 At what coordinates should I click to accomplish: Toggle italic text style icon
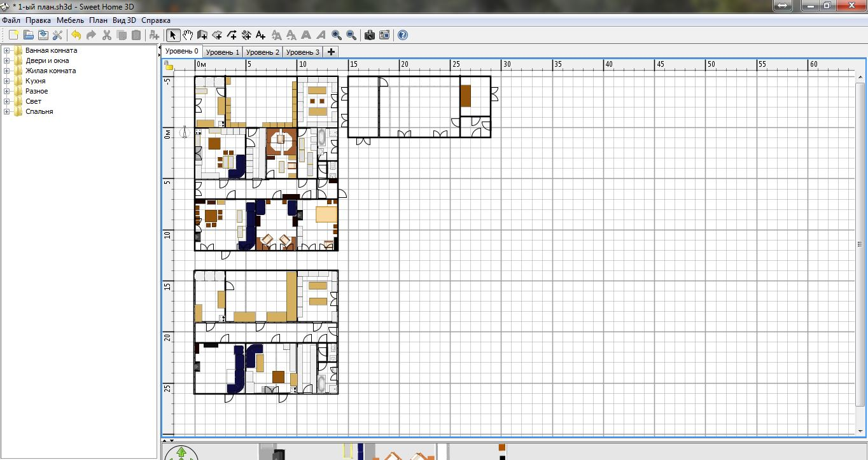tap(320, 35)
